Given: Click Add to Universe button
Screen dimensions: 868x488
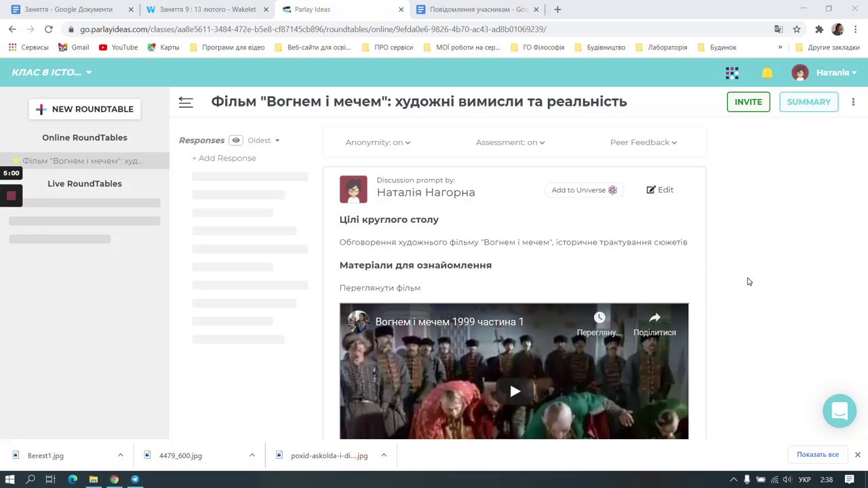Looking at the screenshot, I should click(584, 190).
